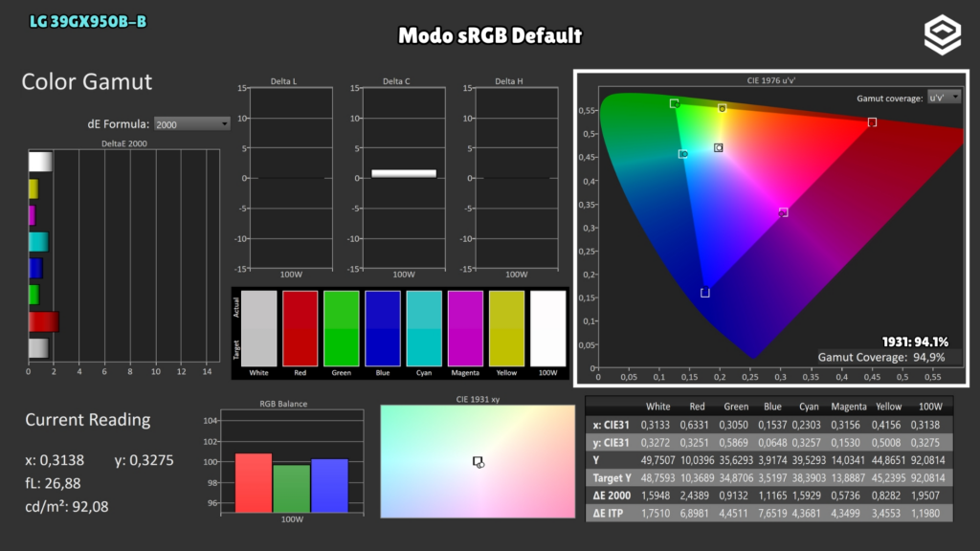Choose the 100W color swatch
The image size is (980, 551).
pos(547,329)
